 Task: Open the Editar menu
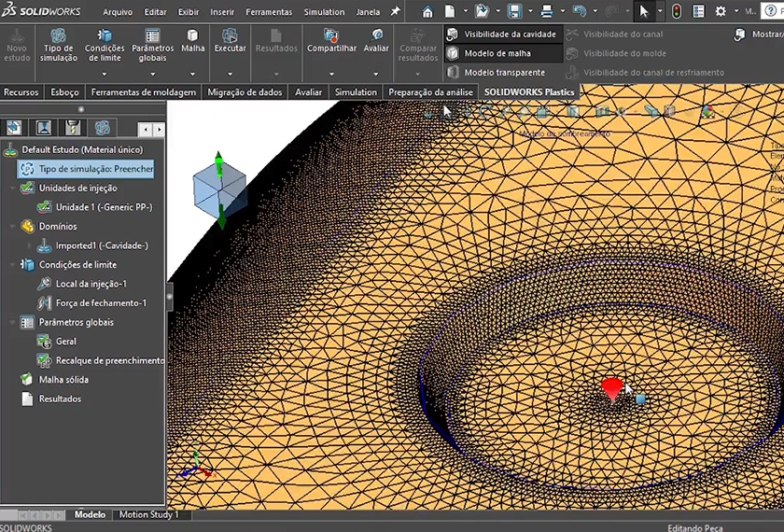tap(156, 12)
